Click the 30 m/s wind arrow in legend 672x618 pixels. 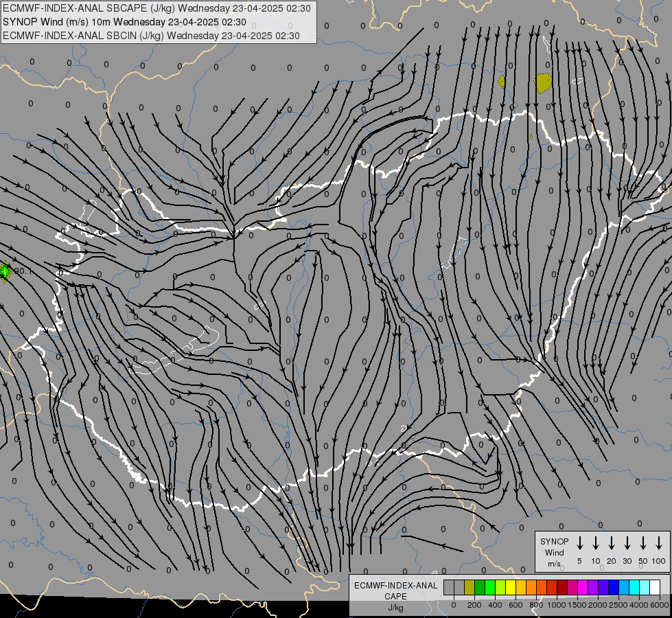click(627, 543)
